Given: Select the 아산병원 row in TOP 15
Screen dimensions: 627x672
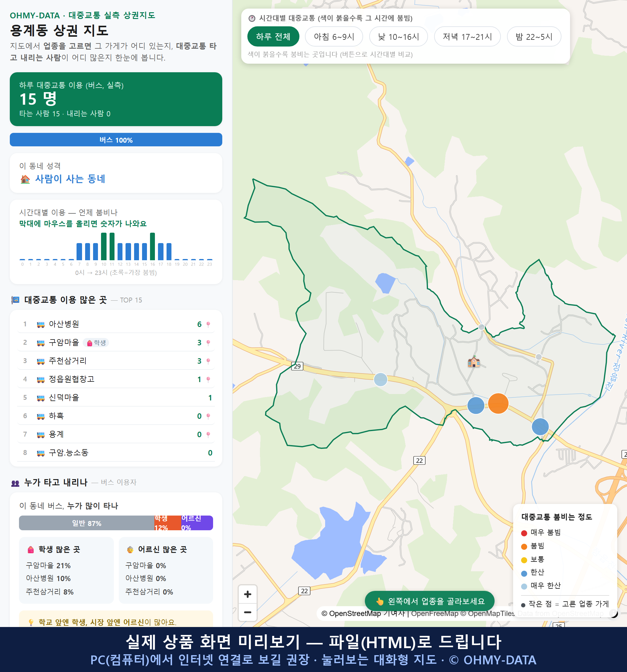Looking at the screenshot, I should [116, 324].
